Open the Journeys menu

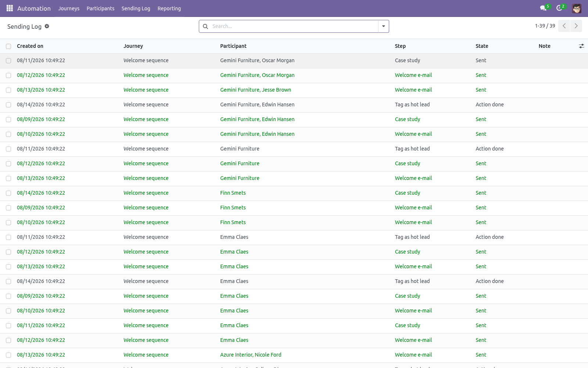tap(69, 8)
